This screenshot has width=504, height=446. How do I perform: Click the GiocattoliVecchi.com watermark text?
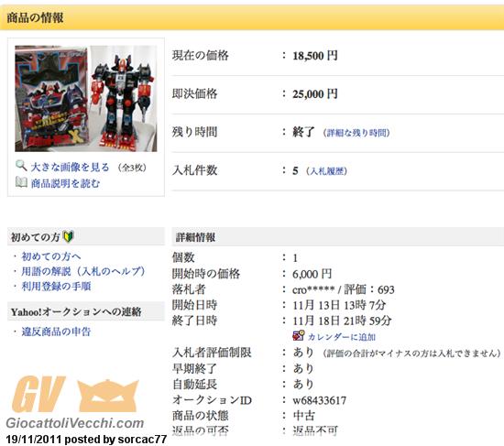75,423
